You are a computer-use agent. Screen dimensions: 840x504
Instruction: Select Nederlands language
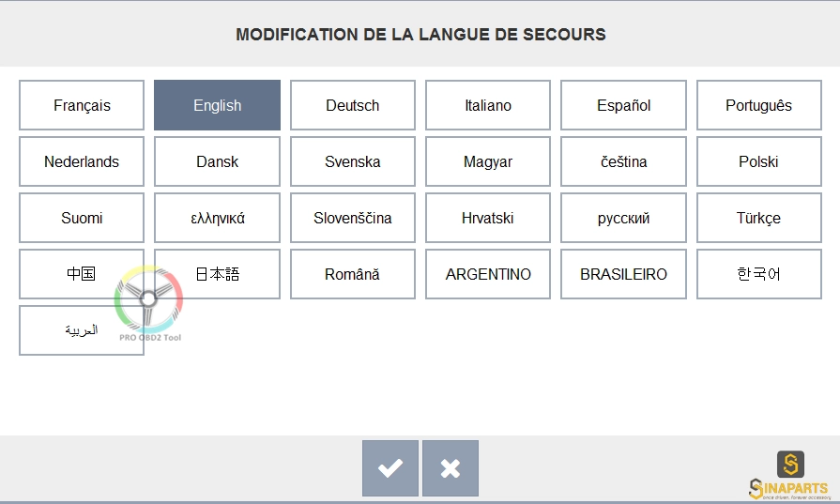coord(82,161)
